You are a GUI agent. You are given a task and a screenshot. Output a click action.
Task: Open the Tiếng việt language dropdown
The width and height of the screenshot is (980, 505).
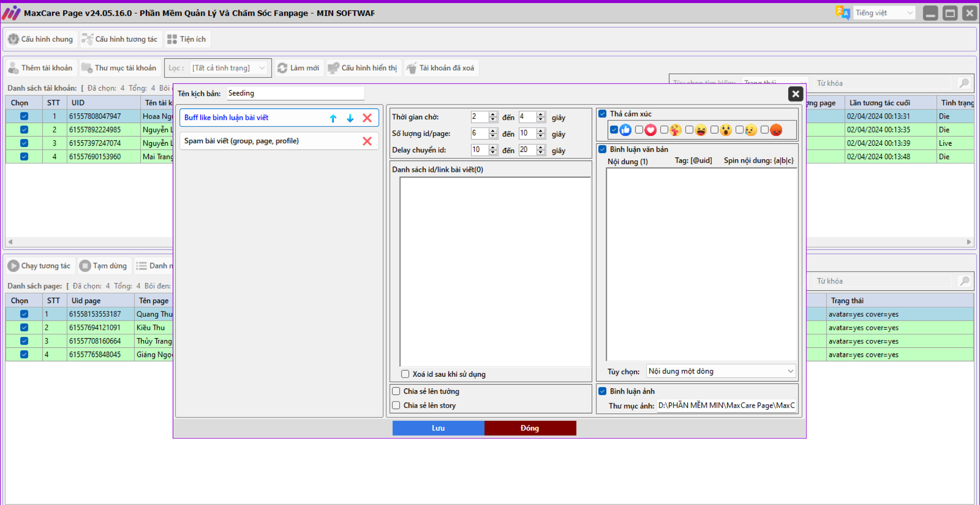[x=884, y=13]
